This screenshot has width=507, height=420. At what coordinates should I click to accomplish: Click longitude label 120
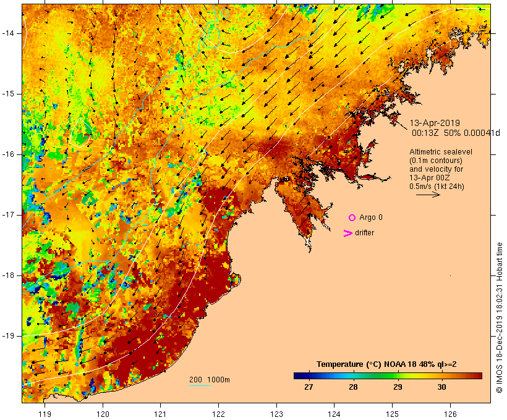[x=103, y=414]
